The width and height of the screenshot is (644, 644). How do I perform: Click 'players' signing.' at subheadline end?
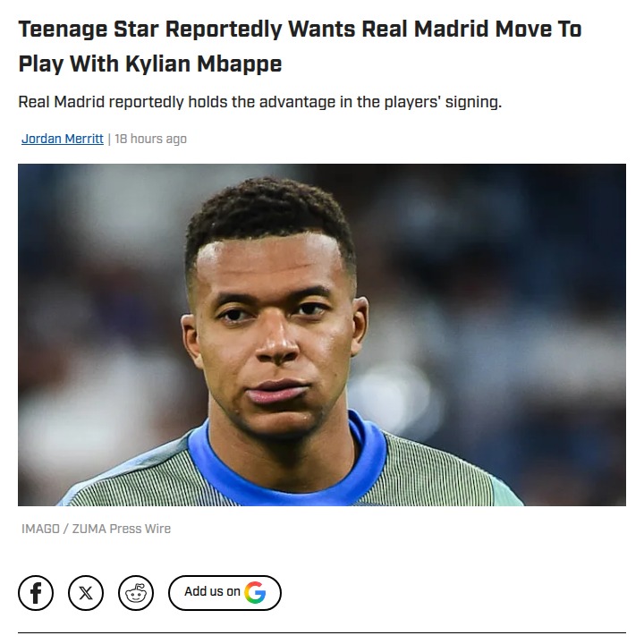[443, 102]
